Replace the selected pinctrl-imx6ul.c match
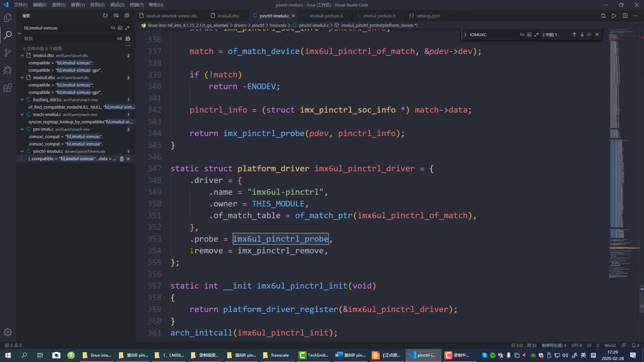This screenshot has width=644, height=362. click(121, 159)
